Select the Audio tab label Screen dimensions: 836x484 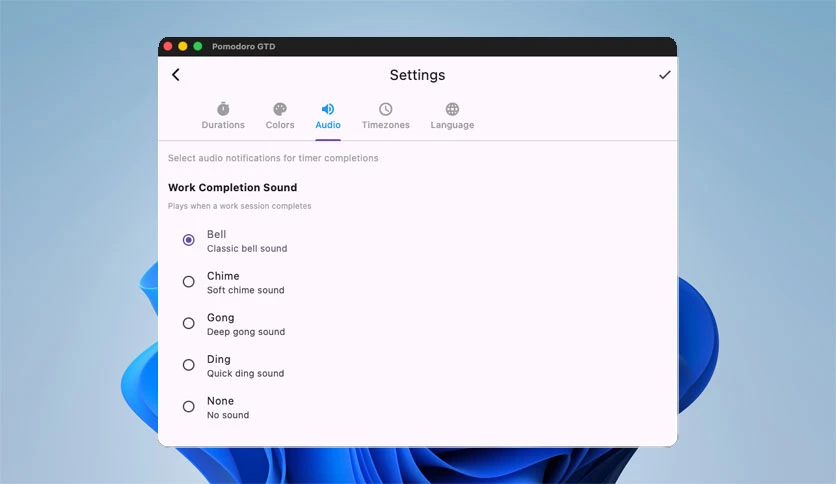click(x=328, y=125)
